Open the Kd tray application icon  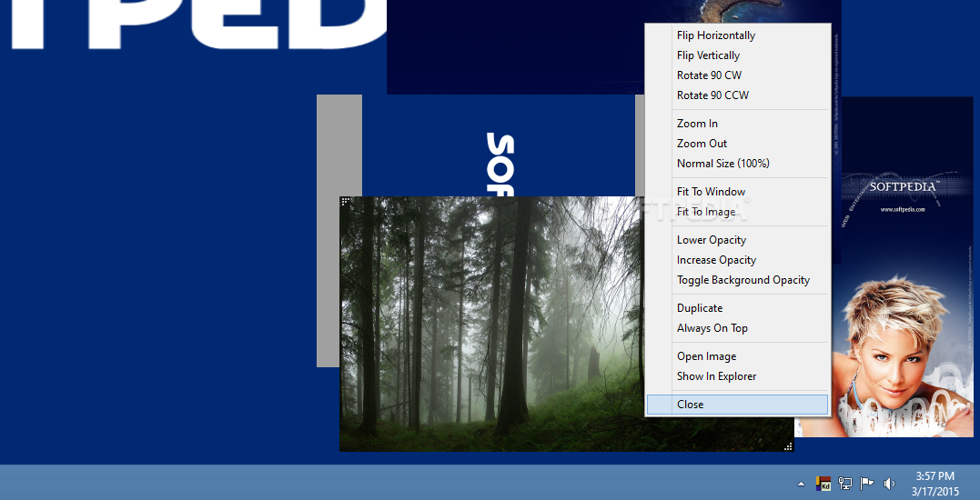point(823,483)
